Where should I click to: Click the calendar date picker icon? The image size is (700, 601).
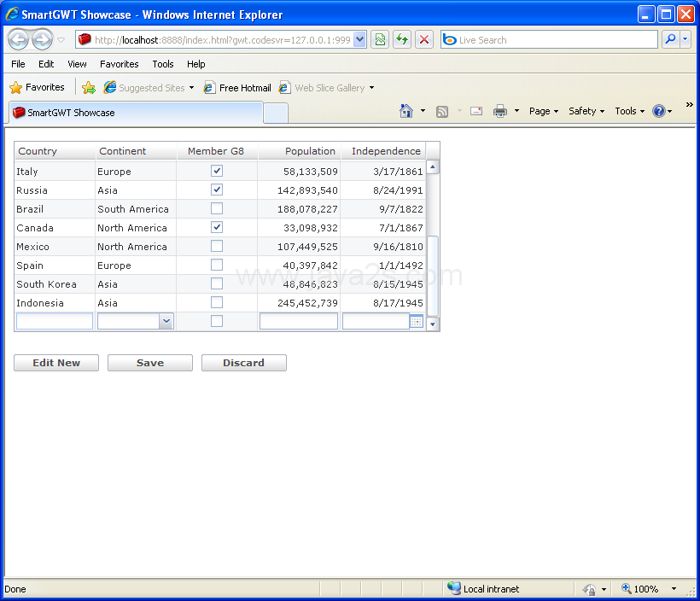click(416, 322)
